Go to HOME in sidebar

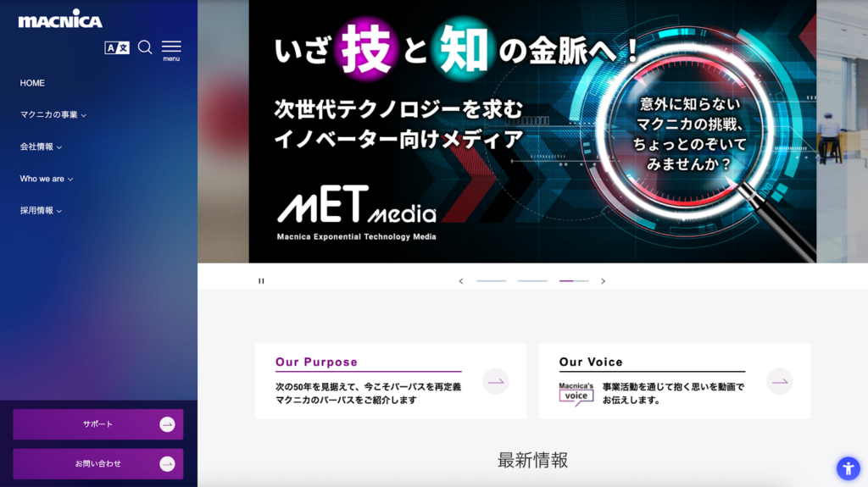coord(32,83)
